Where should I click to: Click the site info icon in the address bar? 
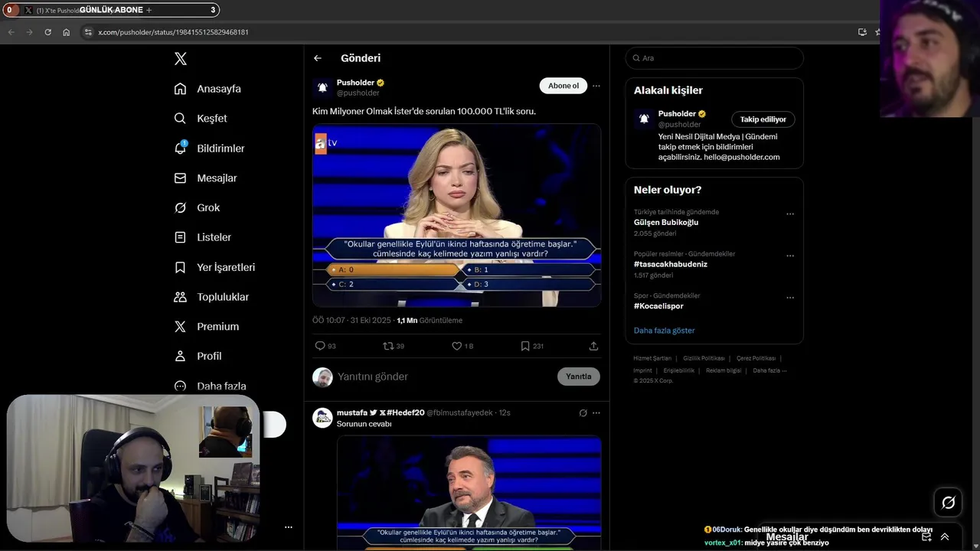click(x=88, y=32)
